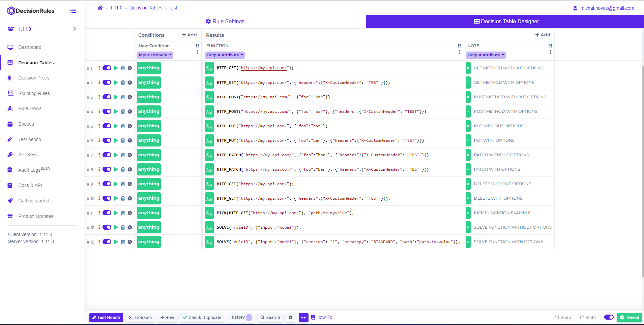Open the three-dot menu on row #1
The width and height of the screenshot is (644, 325).
coord(99,68)
